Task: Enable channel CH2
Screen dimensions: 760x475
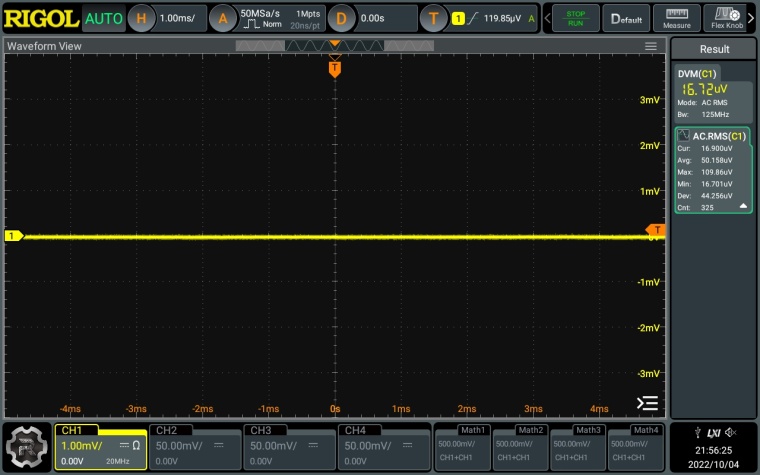Action: [194, 446]
